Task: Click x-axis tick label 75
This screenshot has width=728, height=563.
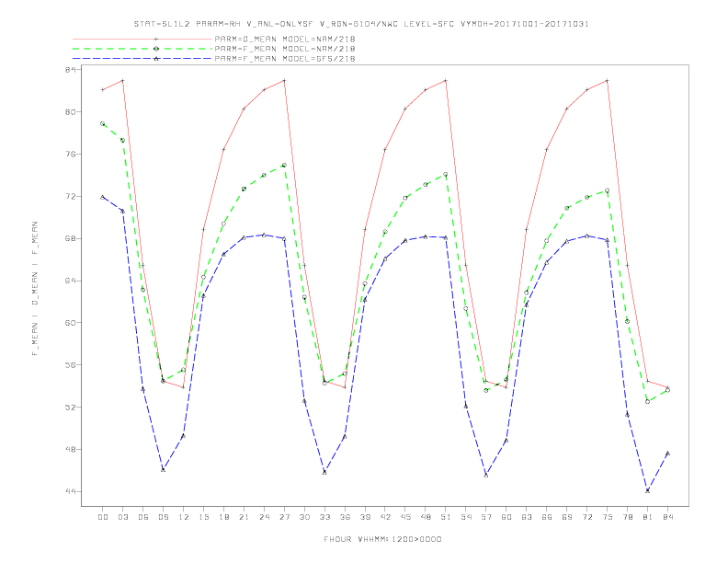Action: coord(608,517)
